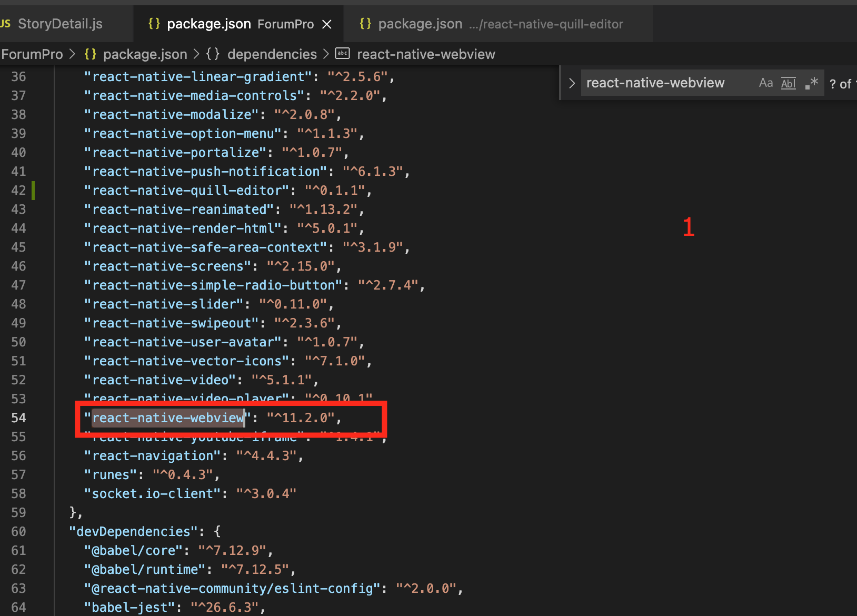Click the "@babel/core" key
The width and height of the screenshot is (857, 616).
pyautogui.click(x=134, y=550)
